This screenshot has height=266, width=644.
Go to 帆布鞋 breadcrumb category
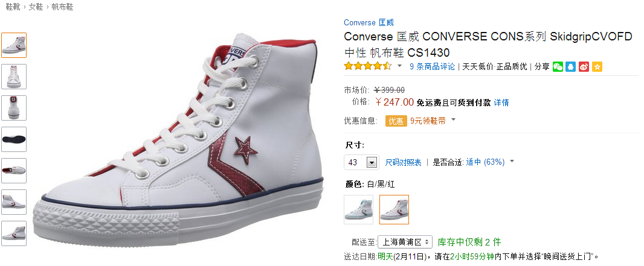(62, 7)
